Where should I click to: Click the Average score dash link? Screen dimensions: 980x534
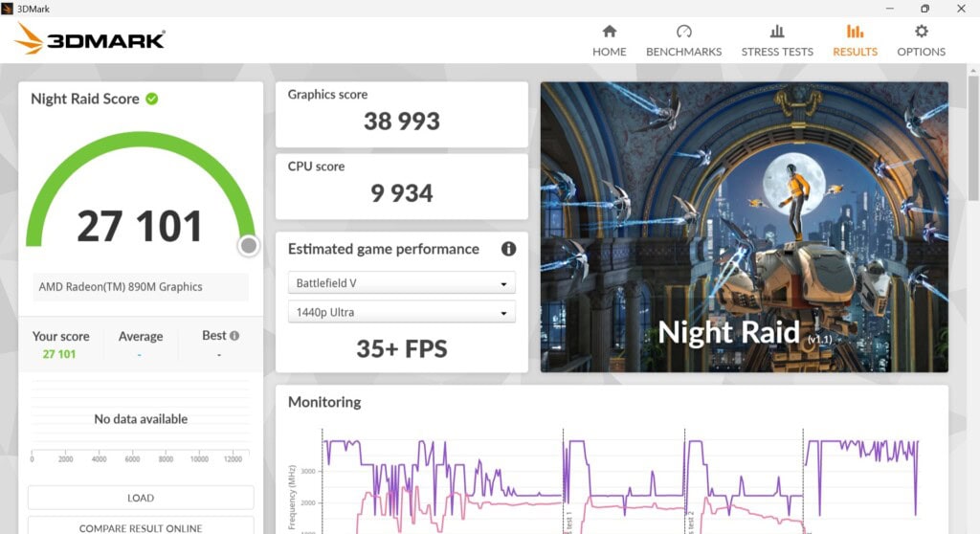click(x=139, y=355)
